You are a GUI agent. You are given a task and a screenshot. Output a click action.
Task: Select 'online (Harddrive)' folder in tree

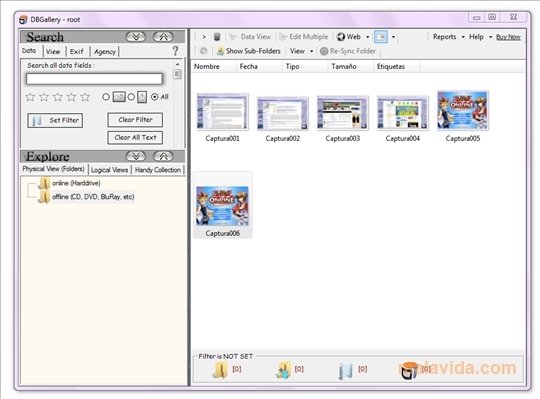click(76, 183)
